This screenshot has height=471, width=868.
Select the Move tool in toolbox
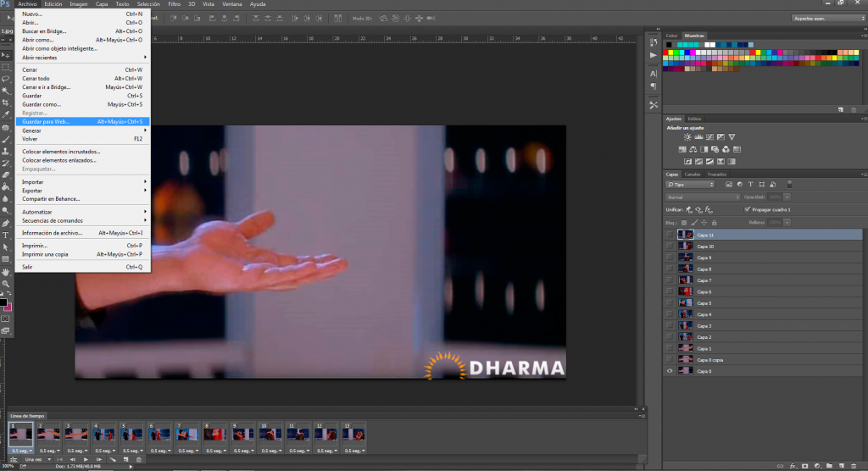tap(6, 55)
